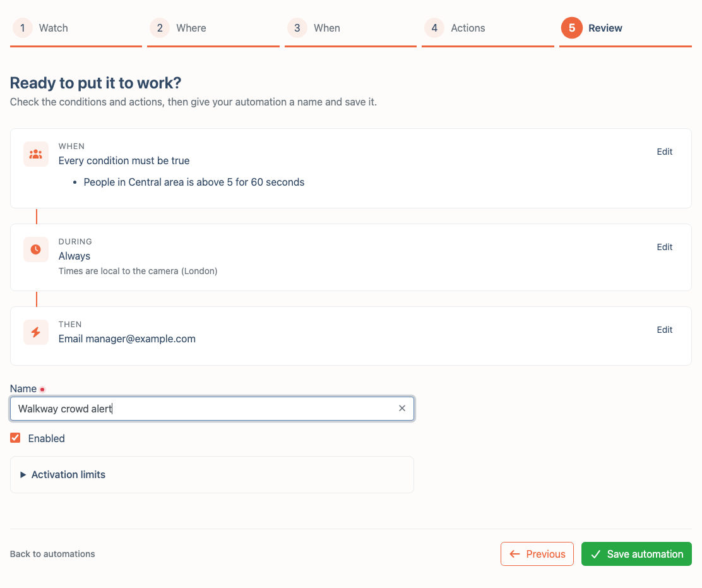Click the step 4 circle number
702x588 pixels.
click(x=434, y=28)
